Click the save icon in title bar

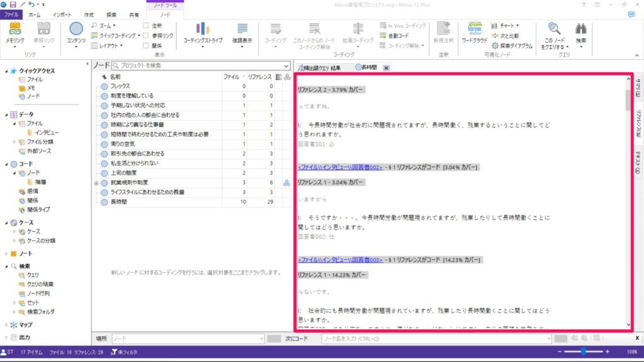[13, 4]
